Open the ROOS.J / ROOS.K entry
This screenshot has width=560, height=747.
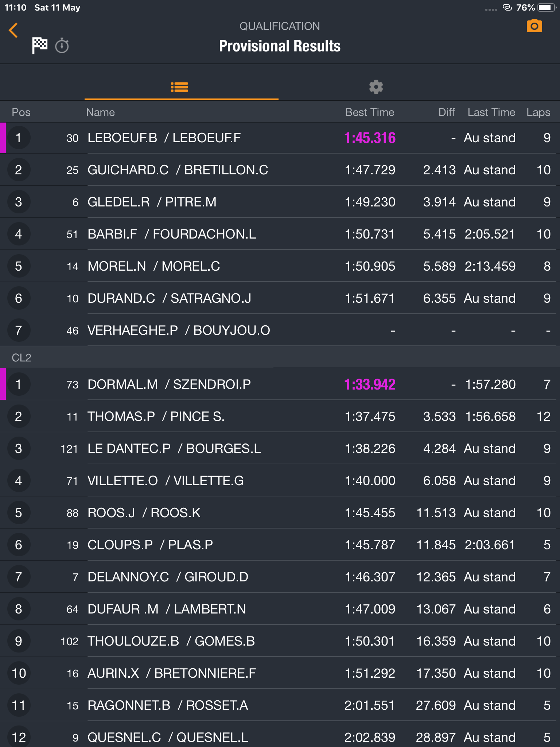pos(280,513)
